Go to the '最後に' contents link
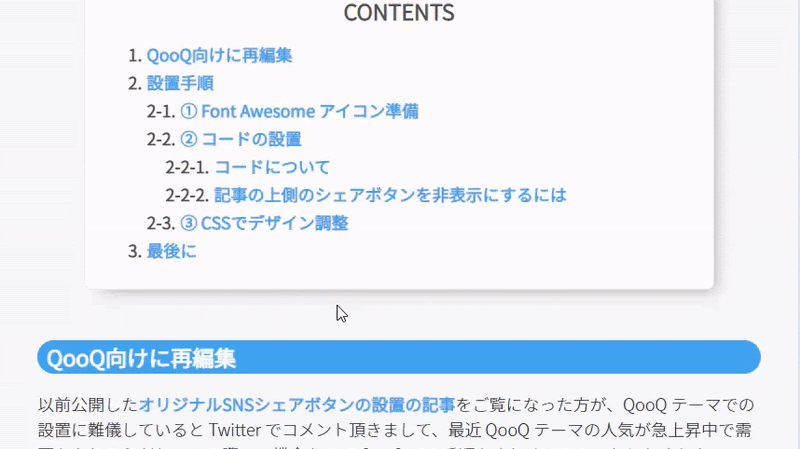This screenshot has height=449, width=800. pos(171,251)
